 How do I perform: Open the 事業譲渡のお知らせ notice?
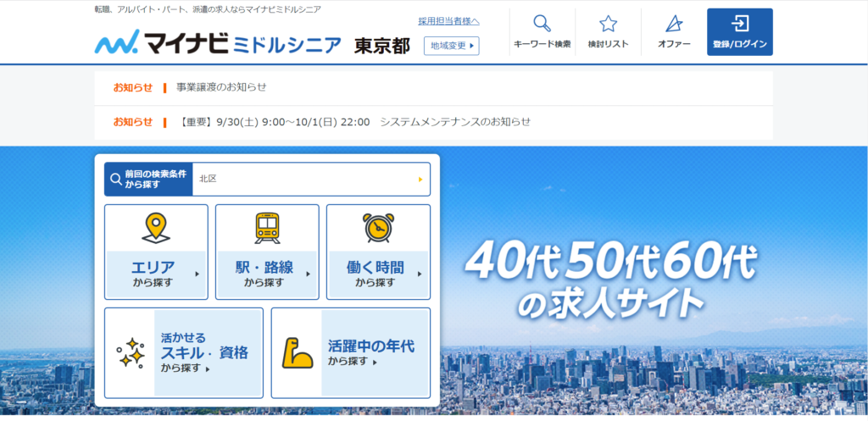221,87
